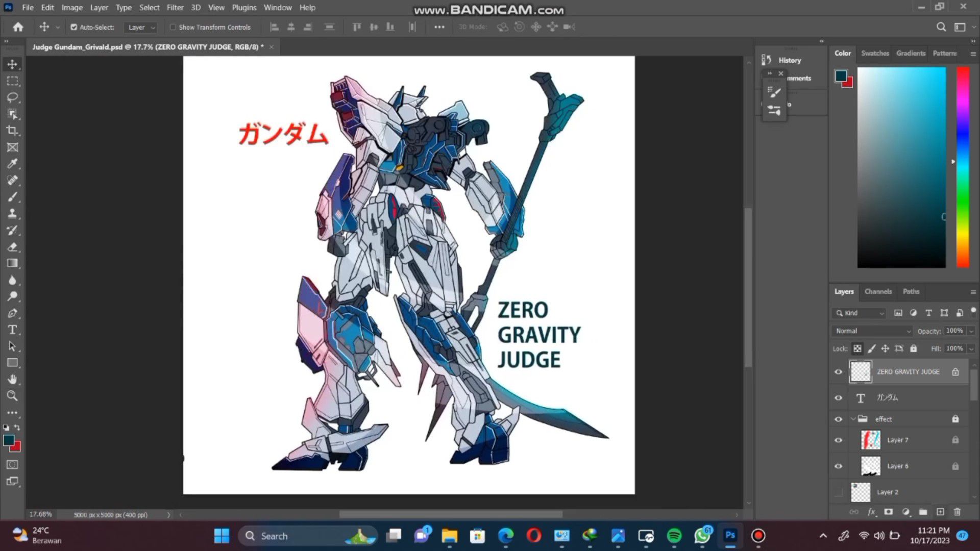Switch to the Swatches tab
The height and width of the screenshot is (551, 980).
[x=875, y=53]
